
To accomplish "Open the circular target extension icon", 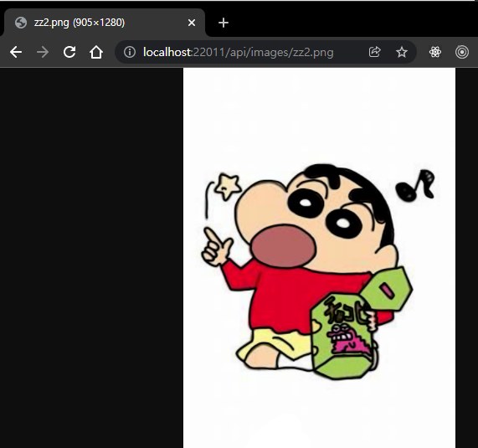I will (462, 52).
